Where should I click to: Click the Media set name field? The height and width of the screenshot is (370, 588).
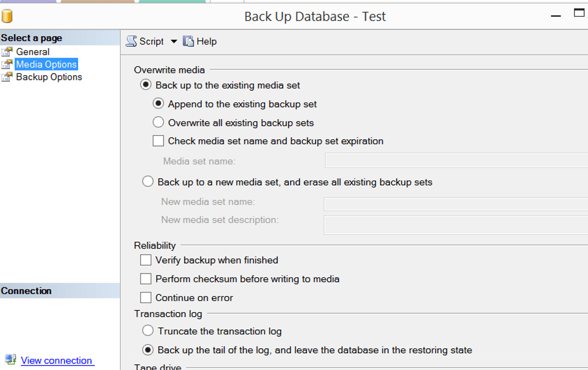tap(456, 160)
